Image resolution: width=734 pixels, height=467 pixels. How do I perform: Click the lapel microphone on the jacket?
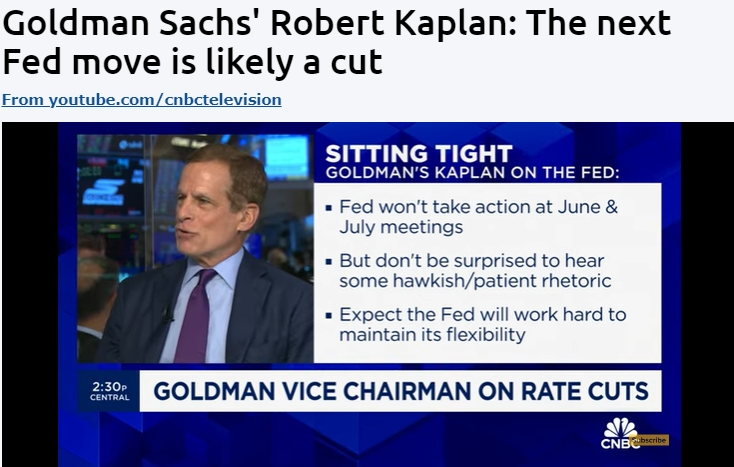click(x=167, y=314)
